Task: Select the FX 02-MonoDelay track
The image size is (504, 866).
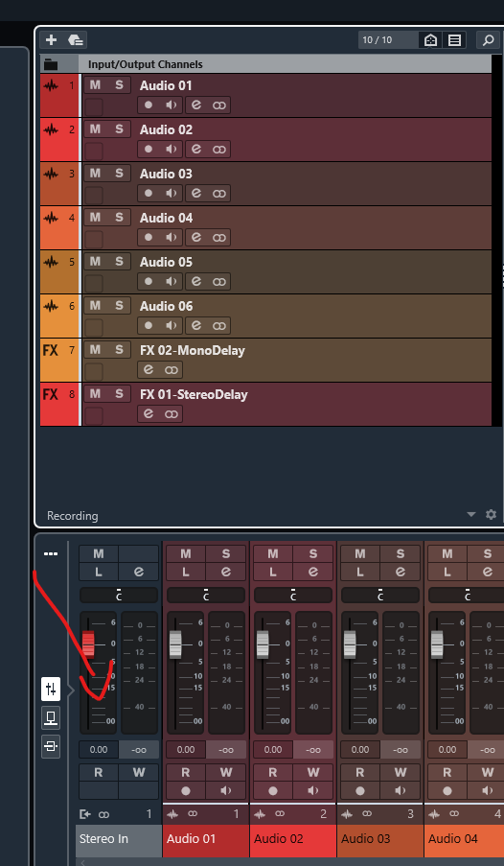Action: click(x=192, y=350)
